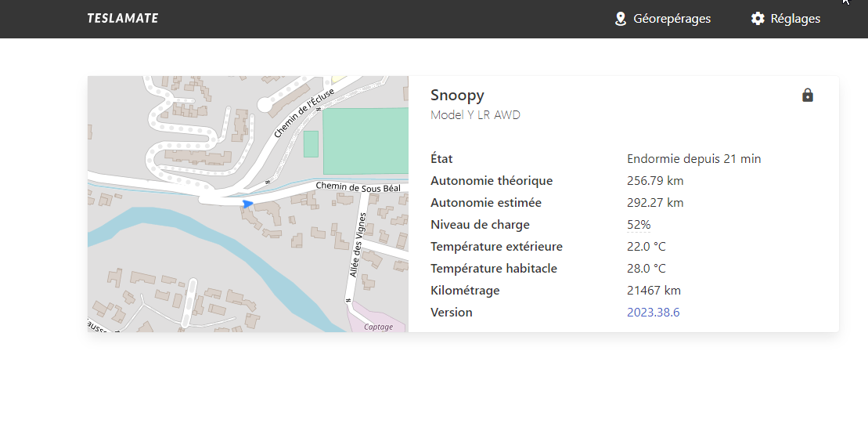868x434 pixels.
Task: Click the Géorepérages map pin icon
Action: point(621,19)
